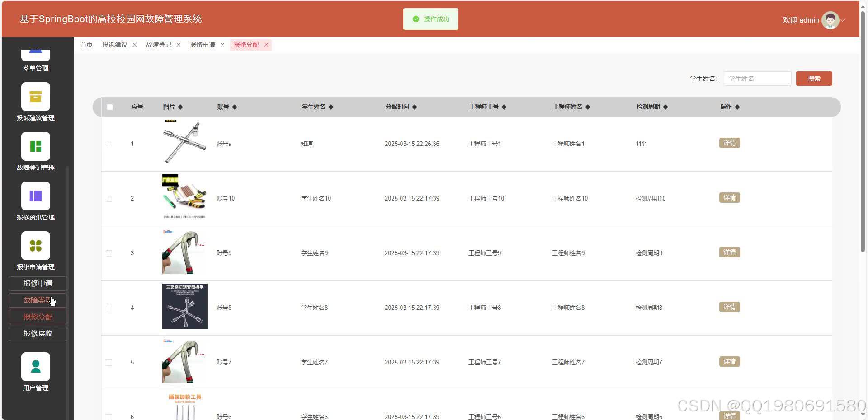Screen dimensions: 868x420
Task: Select the 报修分配 tab
Action: 246,45
